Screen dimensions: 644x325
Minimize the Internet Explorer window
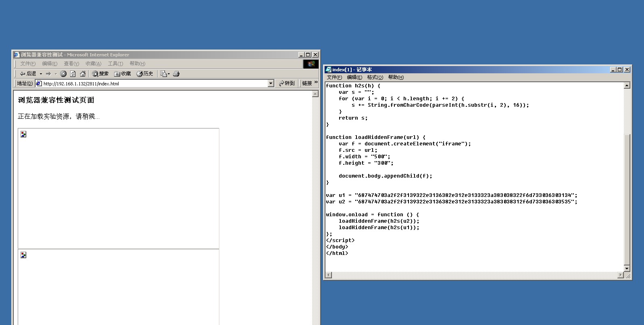[301, 55]
